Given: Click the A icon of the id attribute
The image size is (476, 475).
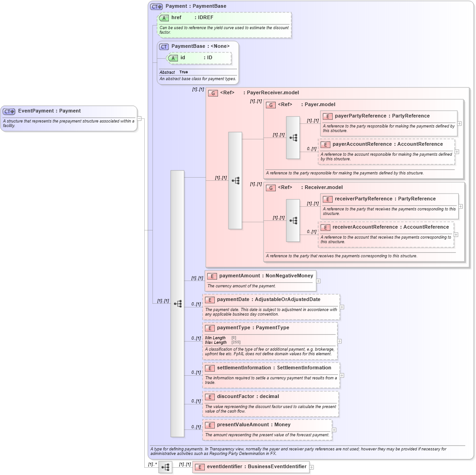Looking at the screenshot, I should click(x=172, y=58).
